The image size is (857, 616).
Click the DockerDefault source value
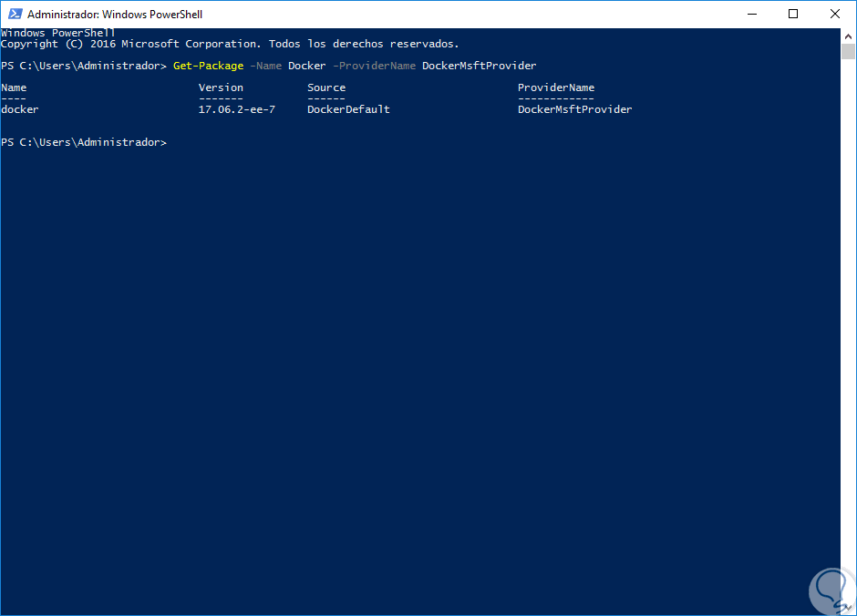pyautogui.click(x=348, y=109)
